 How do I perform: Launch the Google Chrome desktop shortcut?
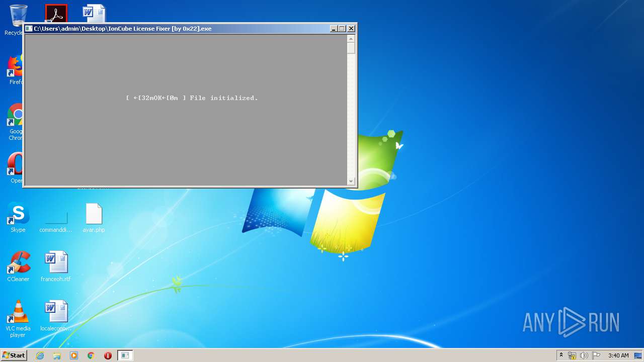coord(14,121)
